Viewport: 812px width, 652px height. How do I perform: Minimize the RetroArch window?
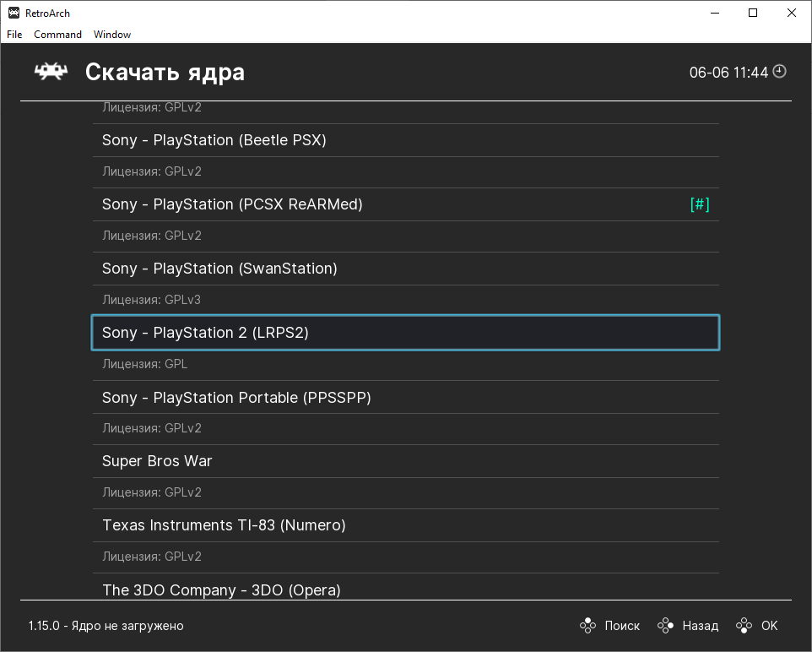(715, 13)
